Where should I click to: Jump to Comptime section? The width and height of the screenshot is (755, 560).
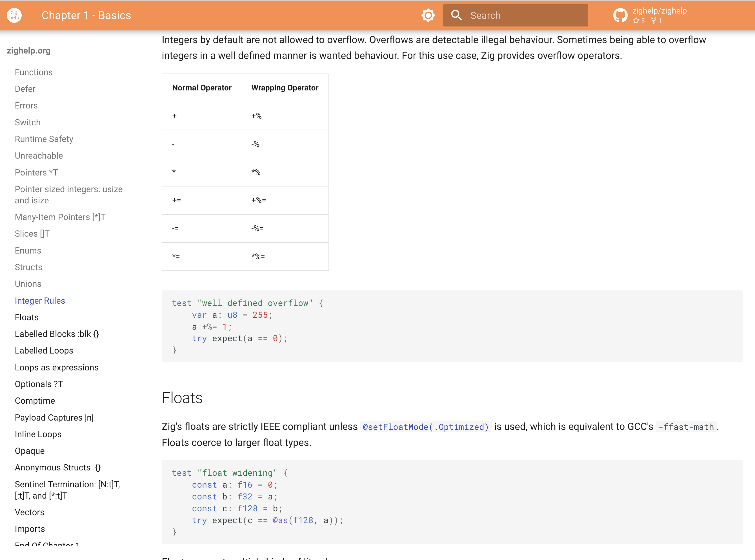pos(35,401)
